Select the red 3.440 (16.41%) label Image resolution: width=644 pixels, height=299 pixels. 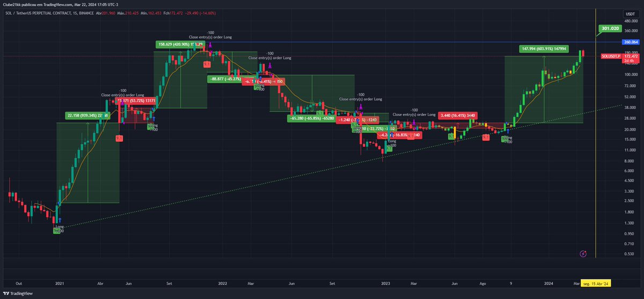tap(457, 115)
